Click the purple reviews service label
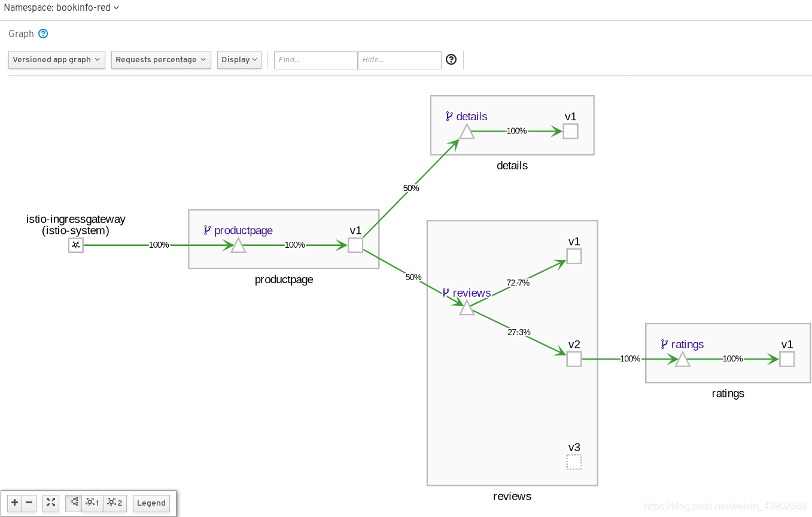812x517 pixels. pos(472,293)
